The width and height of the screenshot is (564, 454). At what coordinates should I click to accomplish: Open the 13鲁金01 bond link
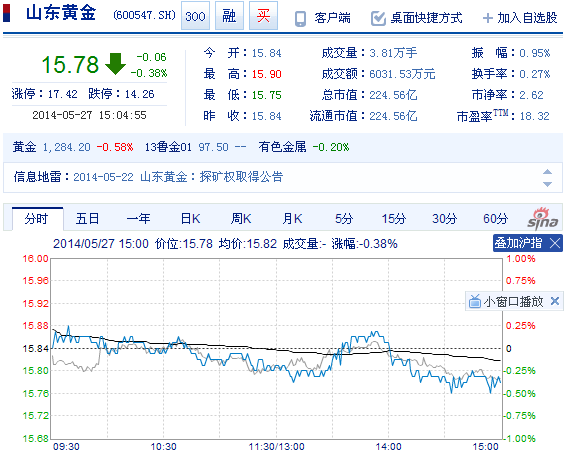[x=168, y=147]
